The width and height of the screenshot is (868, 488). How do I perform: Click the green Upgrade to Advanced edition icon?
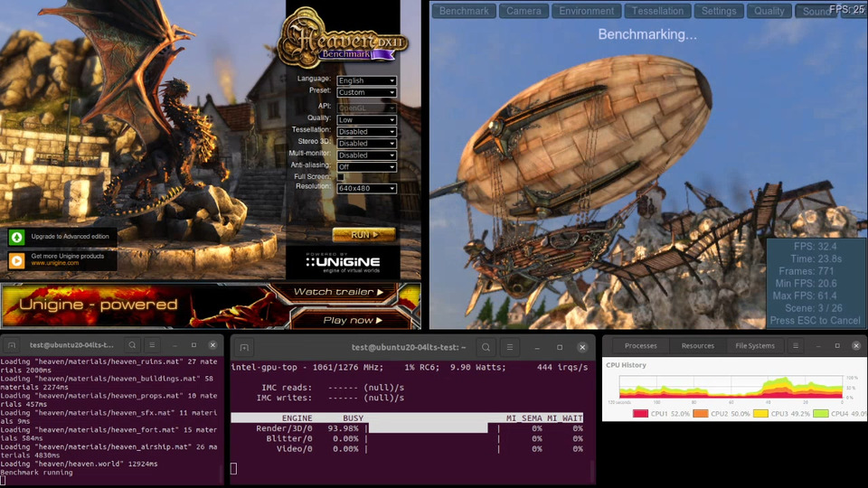(x=16, y=238)
